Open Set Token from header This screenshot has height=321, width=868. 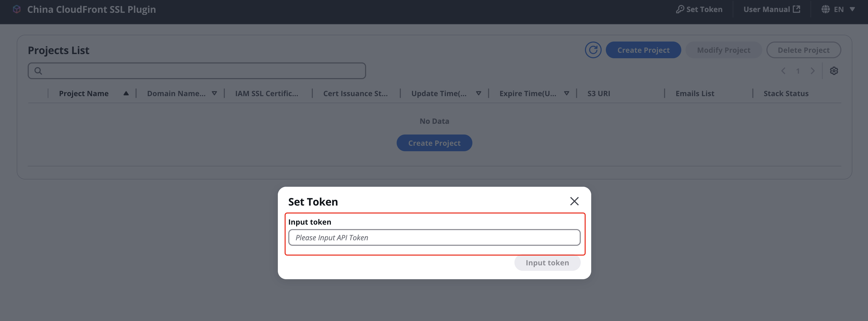[x=699, y=9]
